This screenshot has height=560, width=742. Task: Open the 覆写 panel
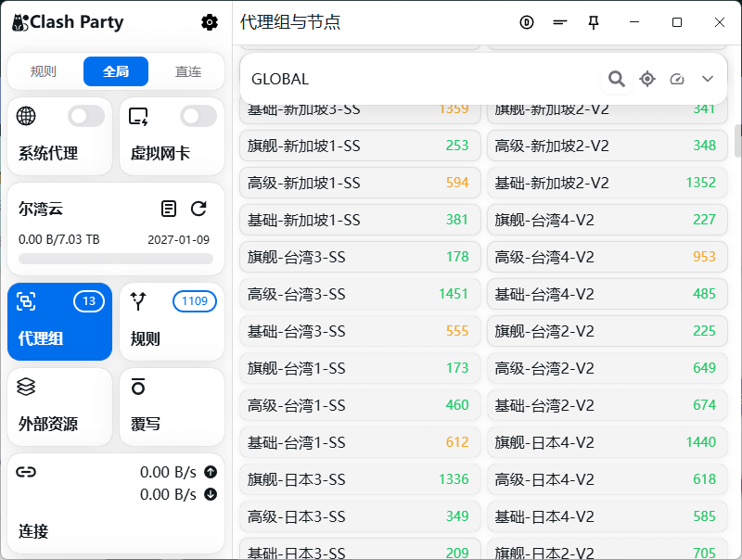171,407
